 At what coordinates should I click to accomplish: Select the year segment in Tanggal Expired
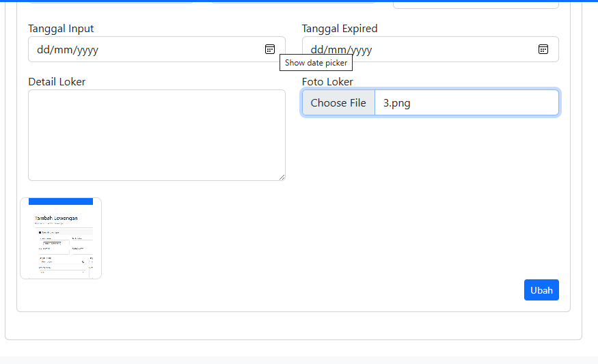360,50
